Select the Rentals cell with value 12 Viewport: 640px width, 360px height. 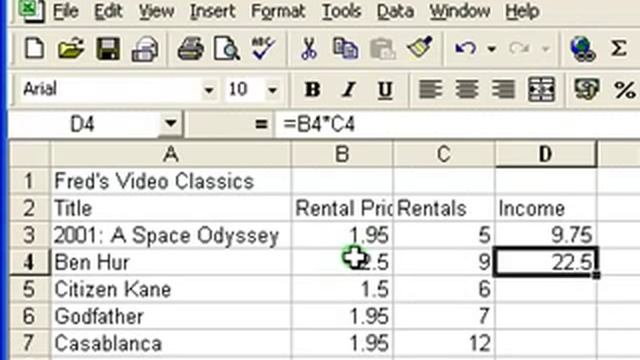444,343
